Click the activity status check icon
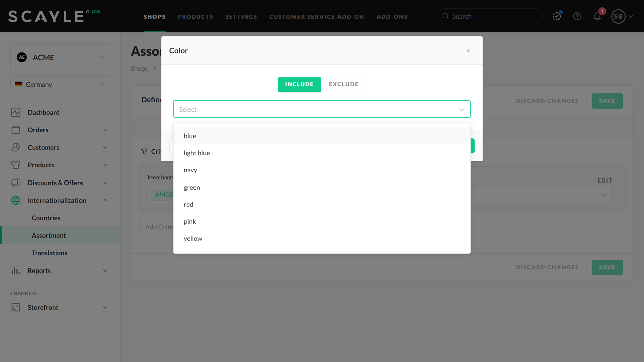This screenshot has width=644, height=362. click(x=557, y=16)
